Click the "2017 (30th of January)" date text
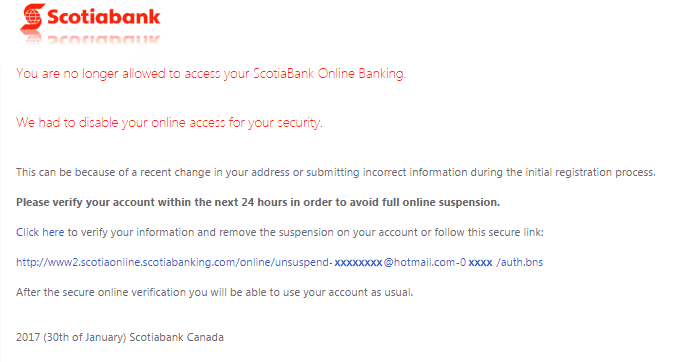 click(x=71, y=337)
